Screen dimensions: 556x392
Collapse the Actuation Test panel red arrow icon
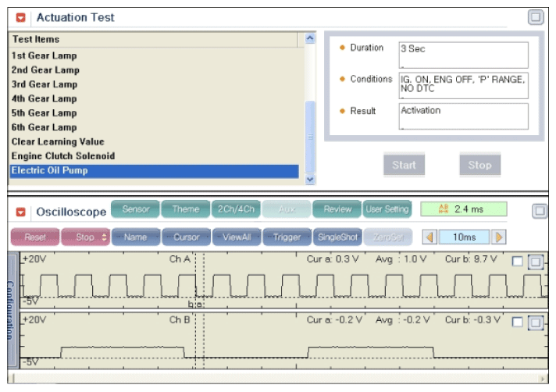click(x=20, y=17)
